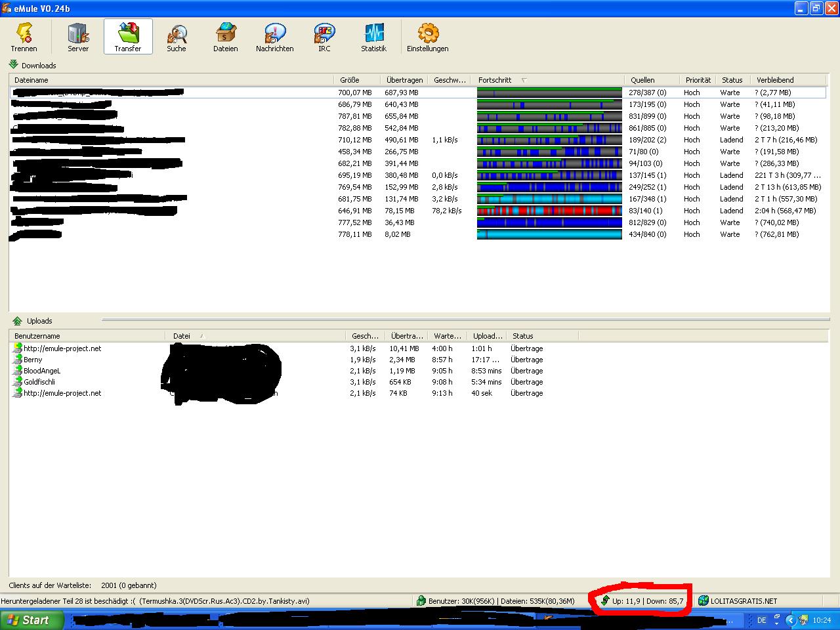
Task: Click the red progress bar of 646,91 MB download
Action: click(549, 211)
